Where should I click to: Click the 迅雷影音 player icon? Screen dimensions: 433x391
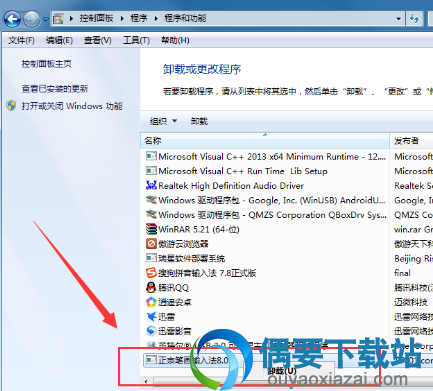point(151,331)
